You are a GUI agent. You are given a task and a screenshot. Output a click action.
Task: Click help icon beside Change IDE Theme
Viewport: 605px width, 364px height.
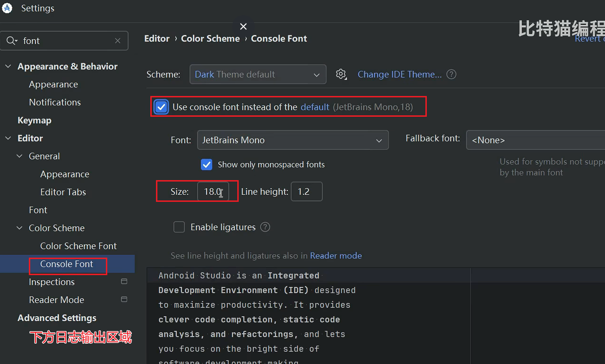(451, 74)
